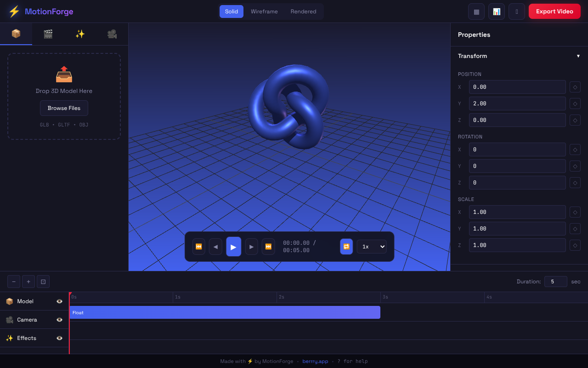Edit Scale Z field
This screenshot has height=368, width=588.
pyautogui.click(x=517, y=245)
